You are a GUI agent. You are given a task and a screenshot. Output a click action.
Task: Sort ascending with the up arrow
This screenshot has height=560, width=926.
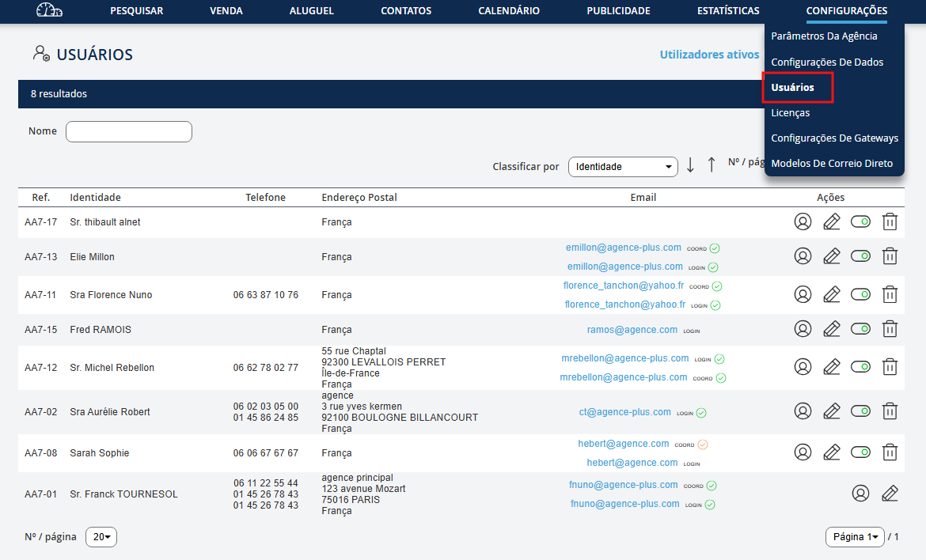[x=712, y=165]
